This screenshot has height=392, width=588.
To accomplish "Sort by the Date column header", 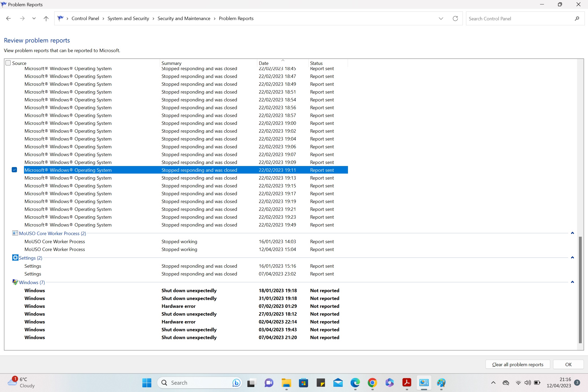I will point(283,63).
